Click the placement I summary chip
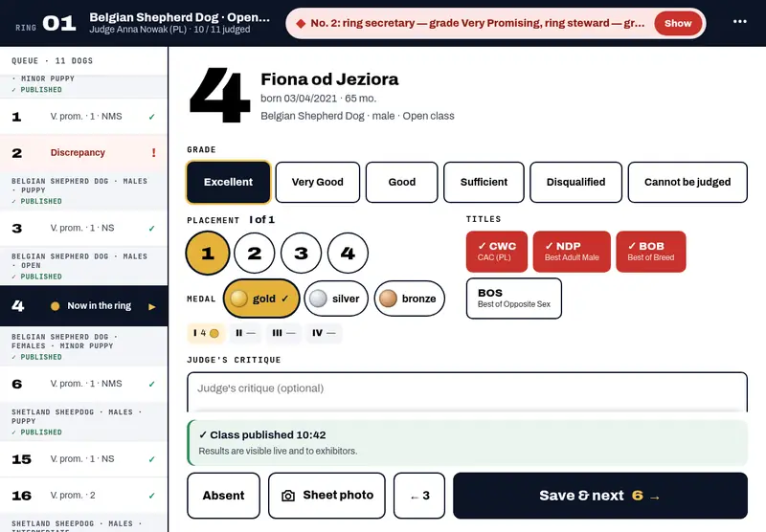Screen dimensions: 766x532 pyautogui.click(x=206, y=333)
